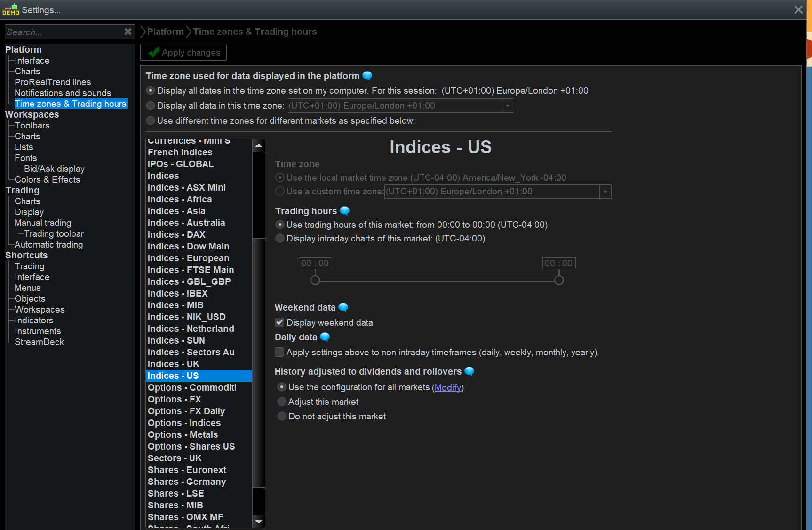Close the Settings window
The width and height of the screenshot is (812, 530).
798,10
